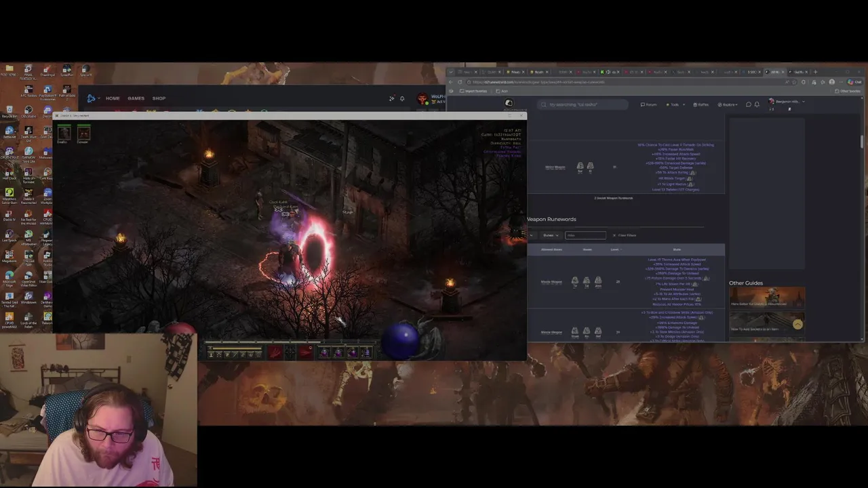Viewport: 868px width, 488px height.
Task: Click the try searching search field
Action: pyautogui.click(x=583, y=104)
